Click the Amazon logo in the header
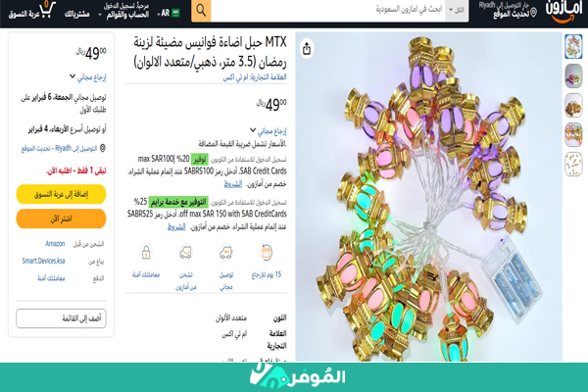 [x=564, y=11]
